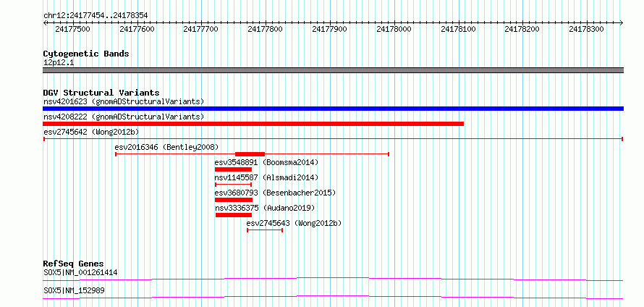
Task: Click the nsv4201623 (gnomADStructuralVariants) label
Action: coord(124,101)
